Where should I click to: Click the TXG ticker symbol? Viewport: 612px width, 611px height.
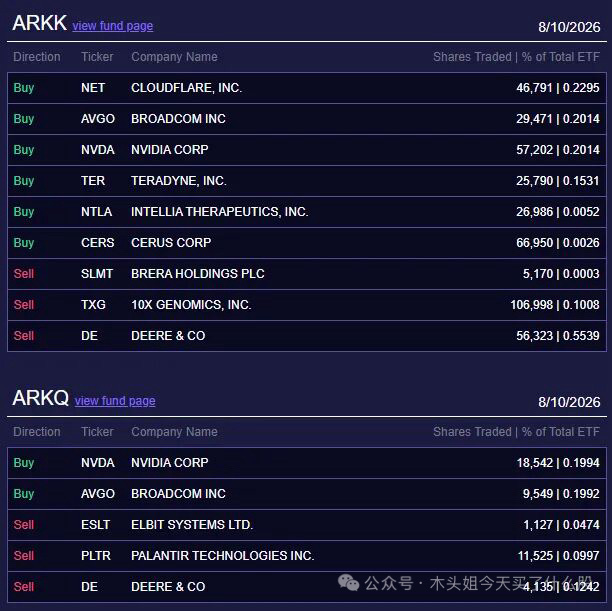click(x=93, y=305)
